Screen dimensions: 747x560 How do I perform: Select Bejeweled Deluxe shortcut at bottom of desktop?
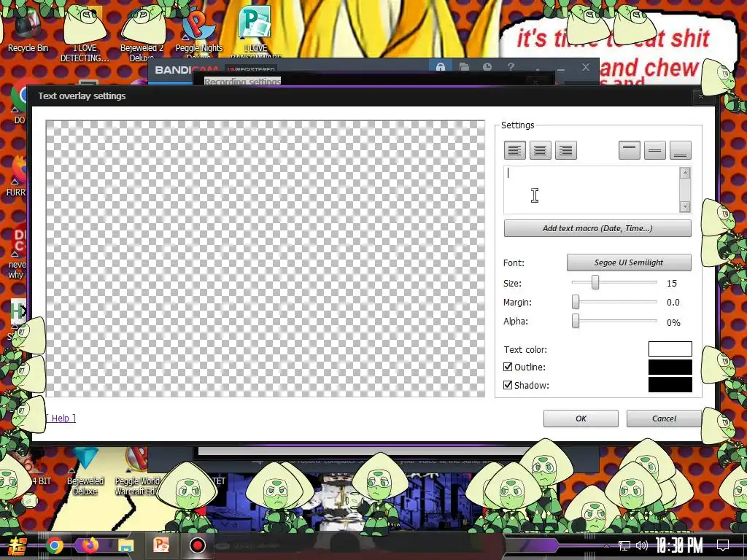pos(85,472)
